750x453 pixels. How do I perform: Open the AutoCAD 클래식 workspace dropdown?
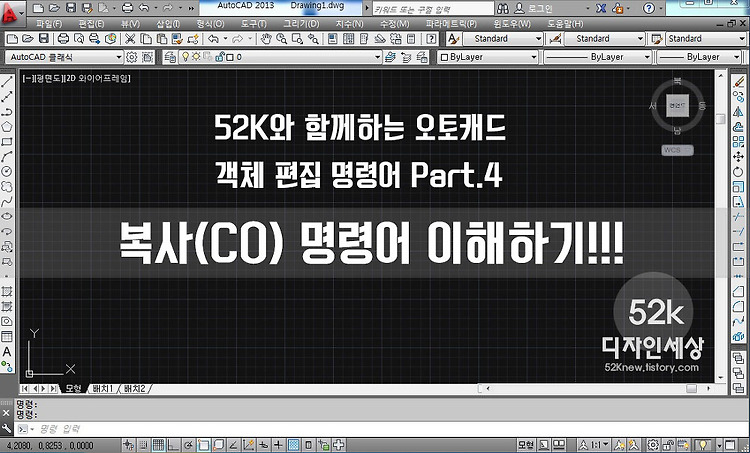pyautogui.click(x=65, y=57)
